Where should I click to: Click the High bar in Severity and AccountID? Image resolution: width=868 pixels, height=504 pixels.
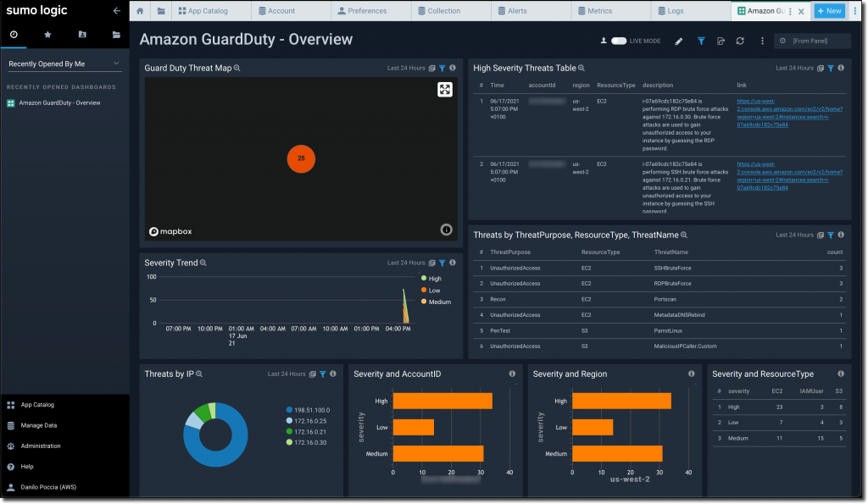[x=442, y=402]
